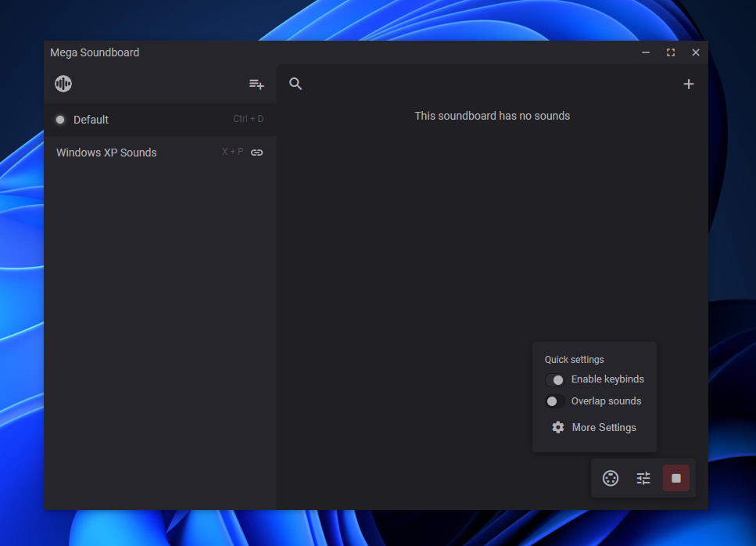This screenshot has width=756, height=546.
Task: Add a new soundboard with playlist-plus icon
Action: [256, 84]
